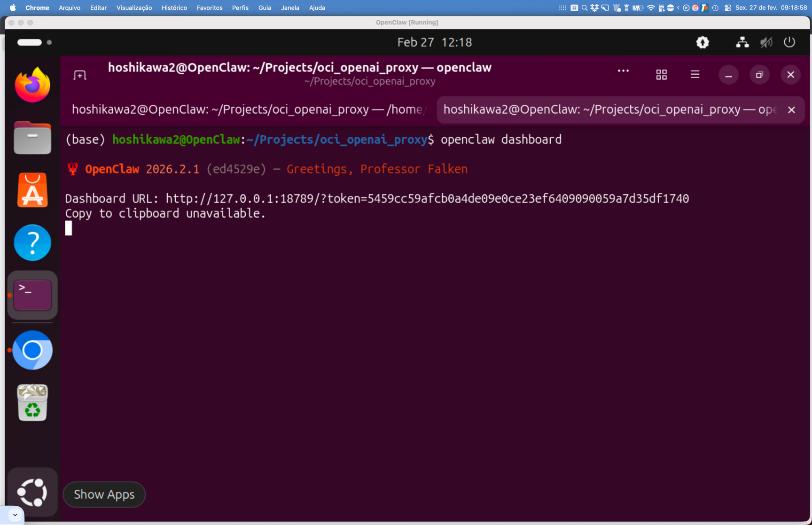This screenshot has width=812, height=525.
Task: Open the Help icon in the dock
Action: click(32, 243)
